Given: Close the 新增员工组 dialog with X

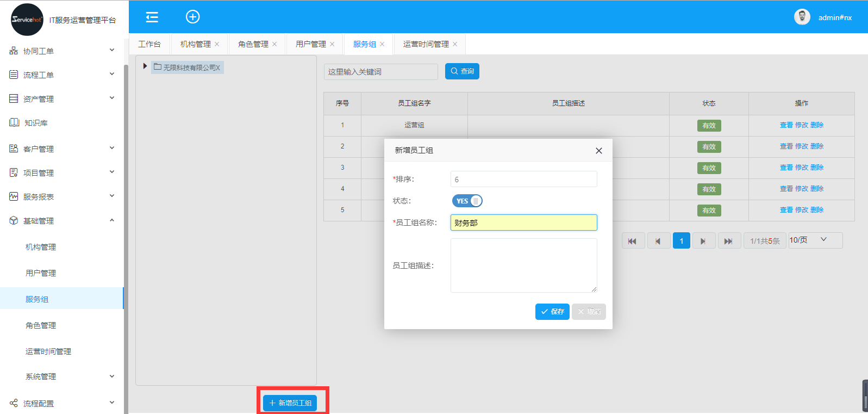Looking at the screenshot, I should [598, 151].
